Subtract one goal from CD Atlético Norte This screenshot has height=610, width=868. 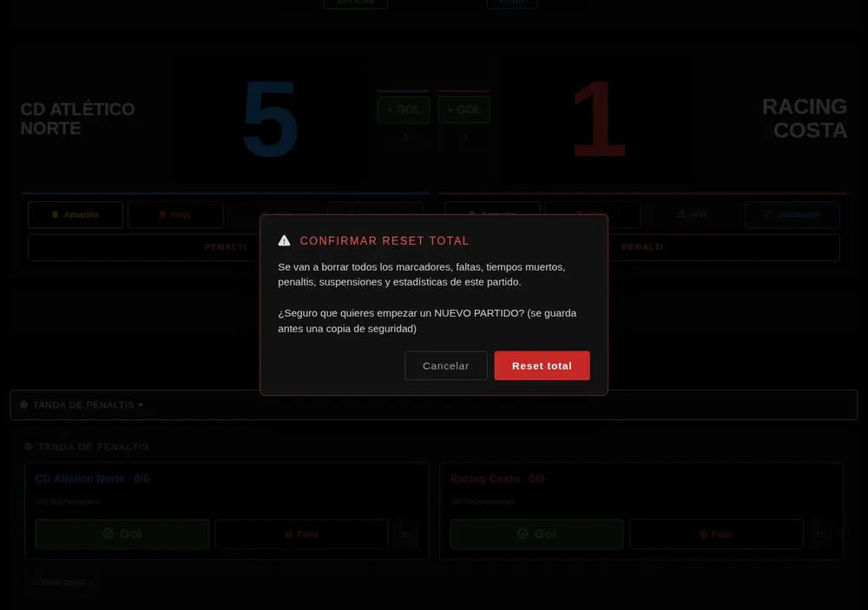(404, 138)
